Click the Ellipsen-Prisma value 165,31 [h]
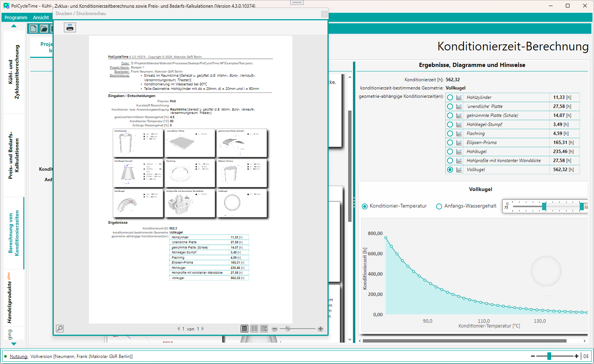The image size is (594, 364). (564, 143)
